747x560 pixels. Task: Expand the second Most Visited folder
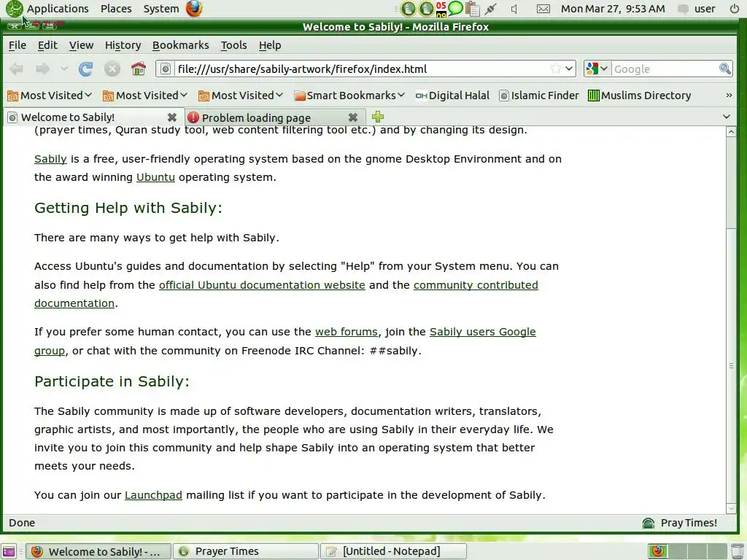(145, 96)
